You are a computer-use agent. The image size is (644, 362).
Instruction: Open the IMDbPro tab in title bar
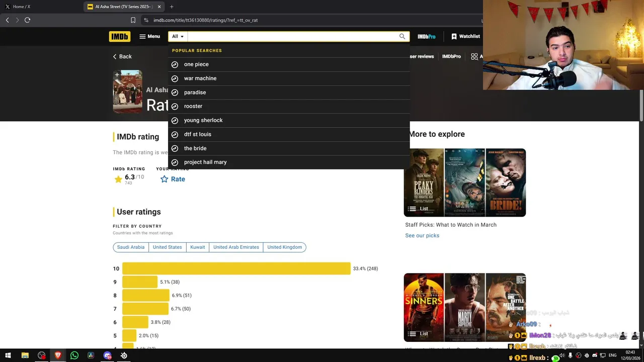tap(451, 56)
